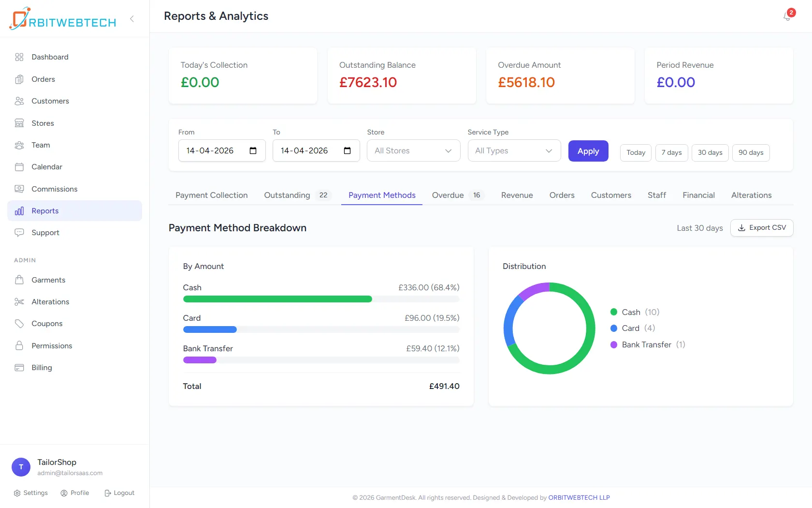
Task: Click the Orders clipboard icon
Action: (19, 79)
